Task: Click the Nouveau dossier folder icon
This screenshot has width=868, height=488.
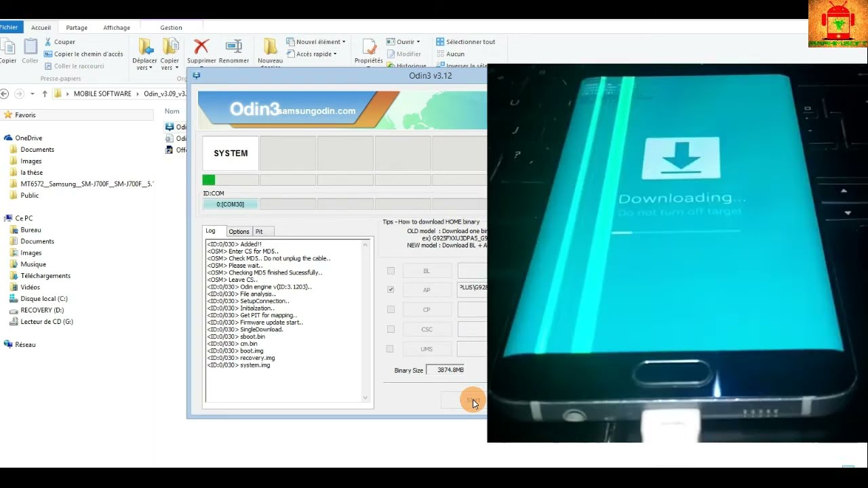Action: (270, 46)
